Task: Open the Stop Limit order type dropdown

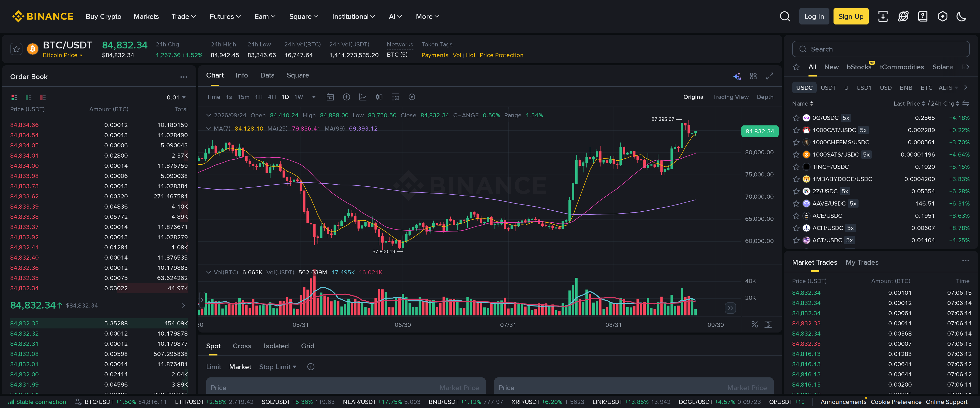Action: point(278,366)
